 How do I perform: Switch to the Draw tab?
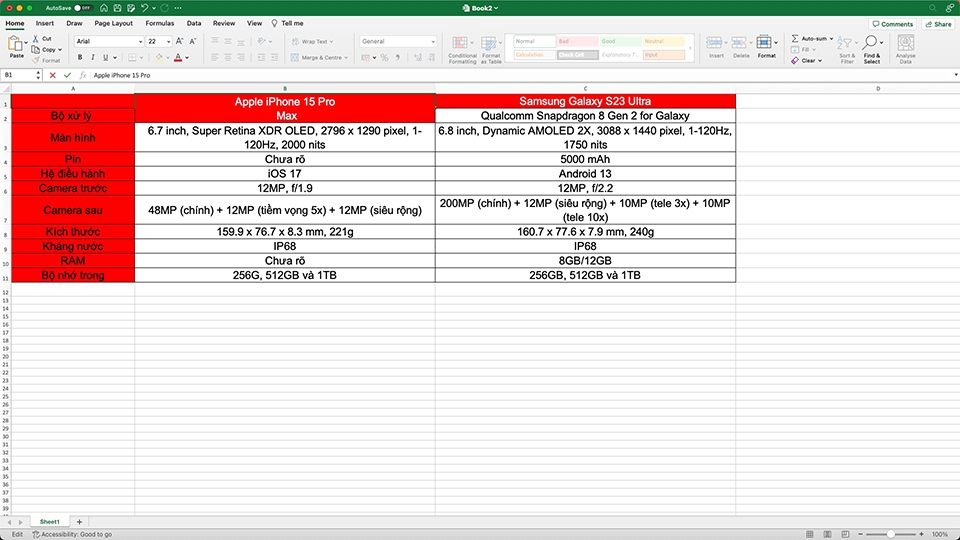click(74, 23)
